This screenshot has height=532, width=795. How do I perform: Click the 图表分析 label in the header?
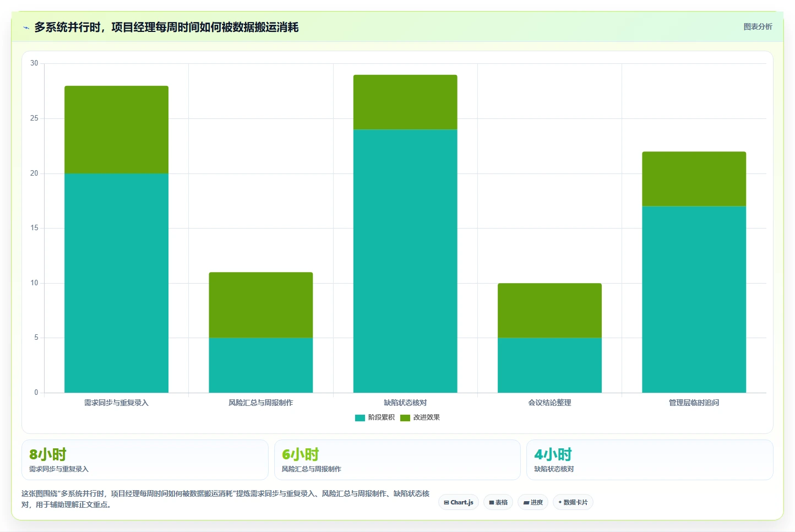pyautogui.click(x=758, y=26)
